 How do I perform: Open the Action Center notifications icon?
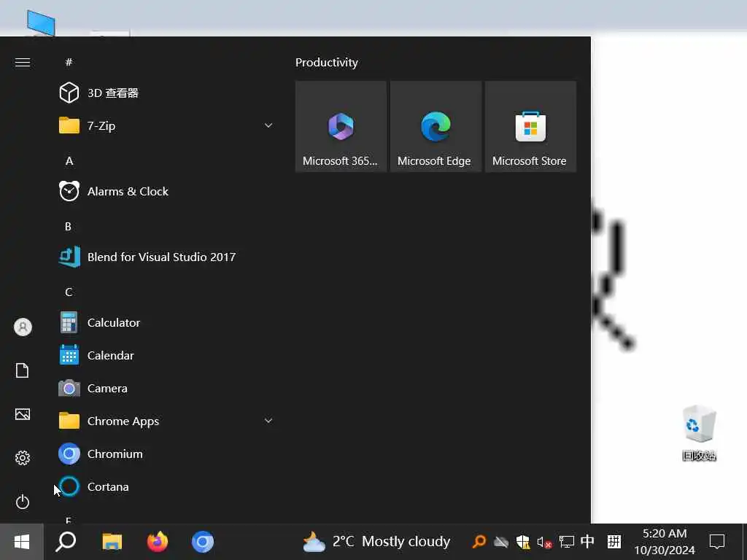716,542
